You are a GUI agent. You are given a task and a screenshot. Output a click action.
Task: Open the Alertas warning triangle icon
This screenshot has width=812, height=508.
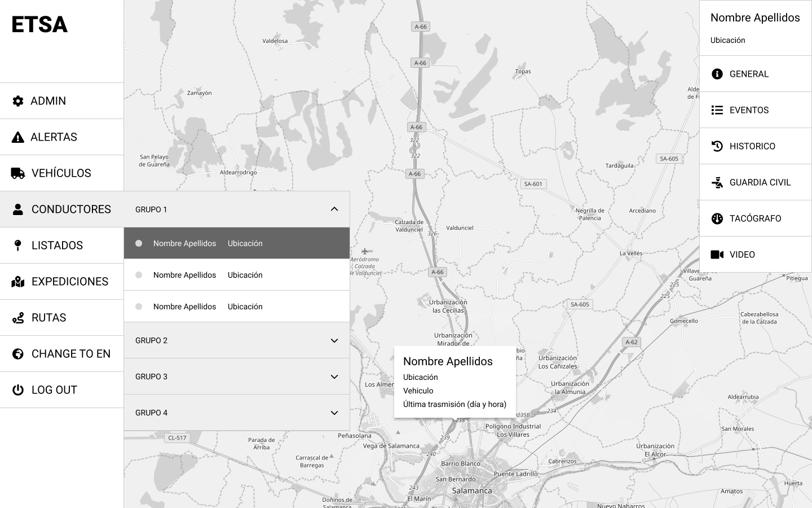18,137
